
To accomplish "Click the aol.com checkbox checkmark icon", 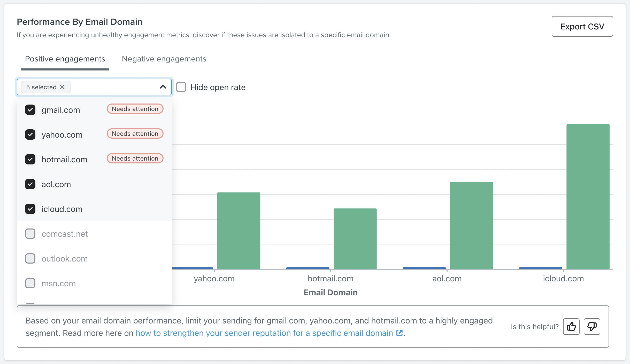I will point(30,184).
